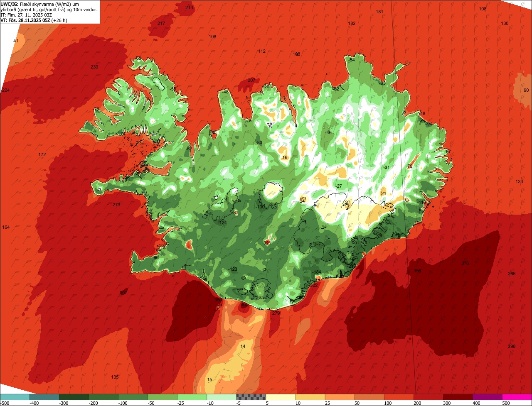532x406 pixels.
Task: Click the flux value 112 on the map
Action: pos(262,51)
